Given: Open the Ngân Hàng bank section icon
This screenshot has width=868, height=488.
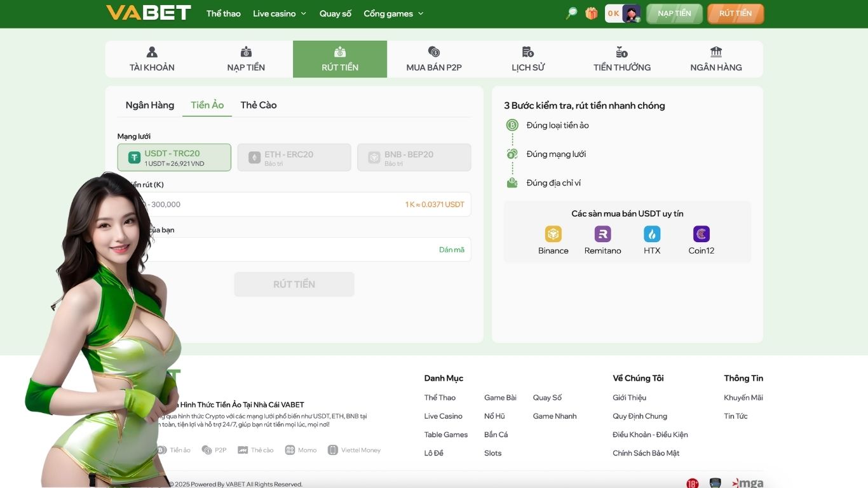Looking at the screenshot, I should pyautogui.click(x=715, y=52).
